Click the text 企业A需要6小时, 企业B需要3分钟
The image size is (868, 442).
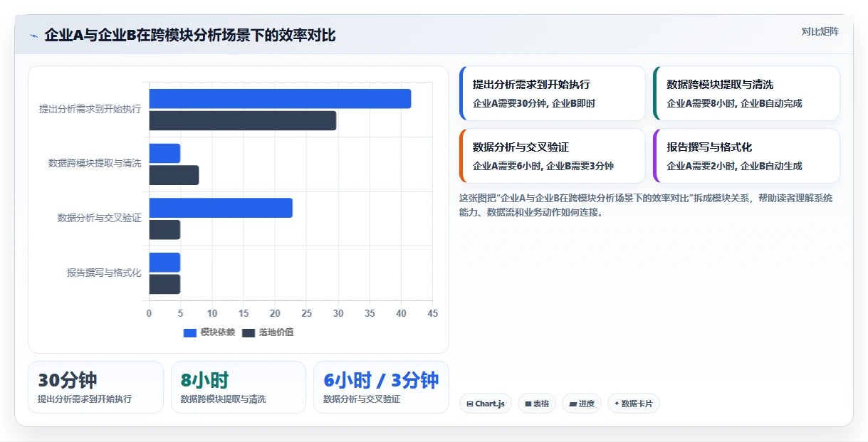click(x=543, y=166)
